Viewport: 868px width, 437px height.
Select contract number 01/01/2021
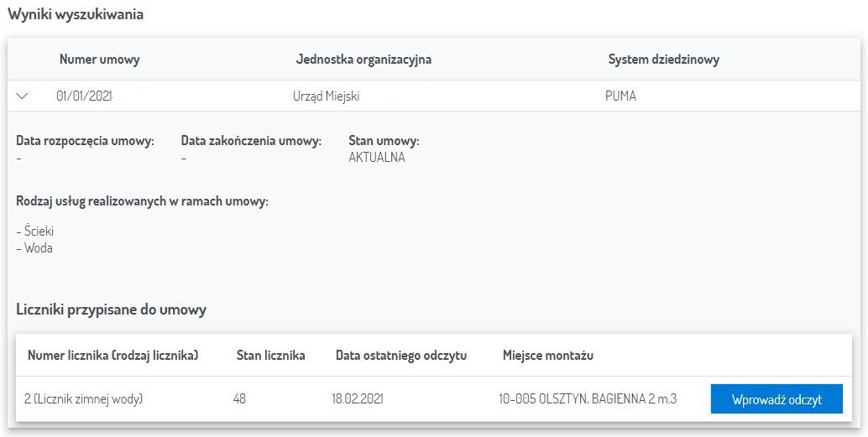click(x=84, y=96)
